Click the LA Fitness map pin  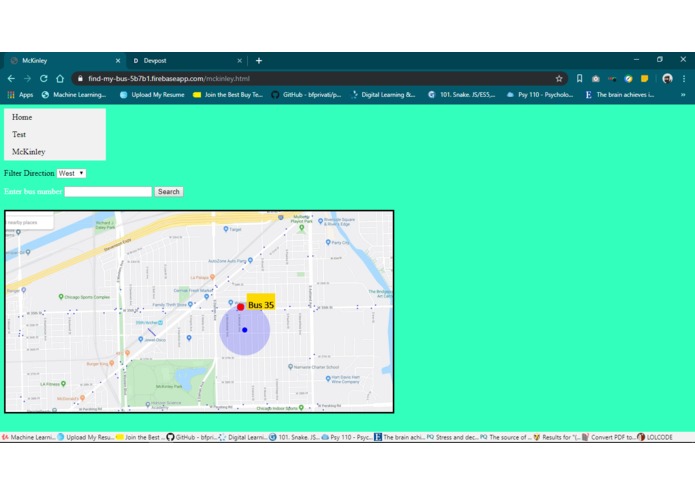click(63, 383)
